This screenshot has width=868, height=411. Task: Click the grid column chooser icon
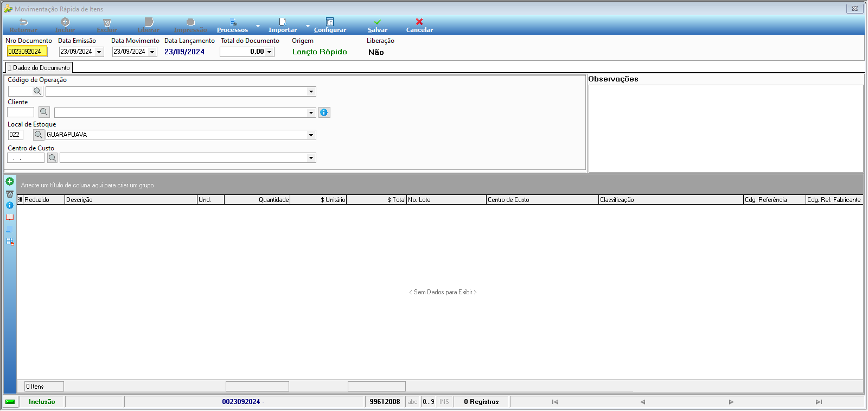pos(20,200)
